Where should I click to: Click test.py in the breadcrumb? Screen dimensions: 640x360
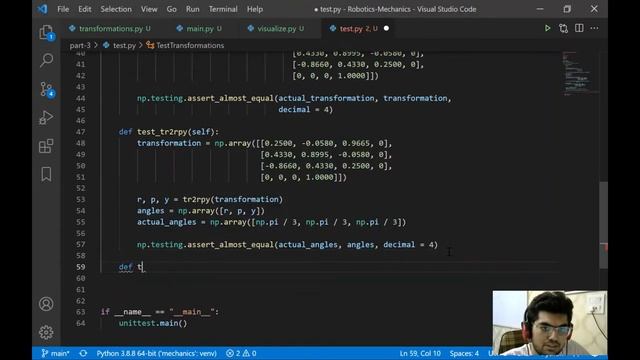124,45
